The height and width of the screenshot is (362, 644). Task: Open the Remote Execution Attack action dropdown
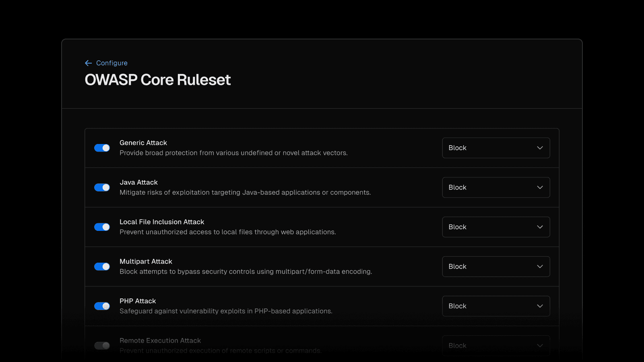pyautogui.click(x=495, y=346)
